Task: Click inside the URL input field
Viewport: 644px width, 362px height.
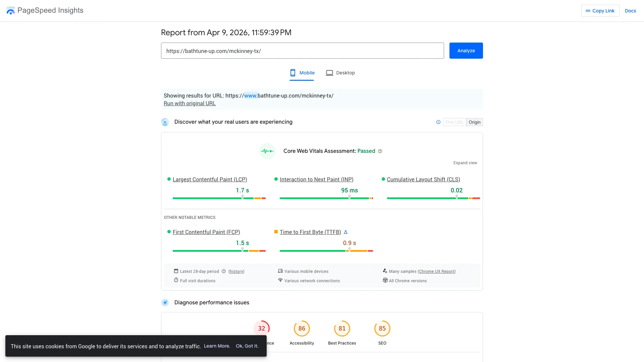Action: (302, 51)
